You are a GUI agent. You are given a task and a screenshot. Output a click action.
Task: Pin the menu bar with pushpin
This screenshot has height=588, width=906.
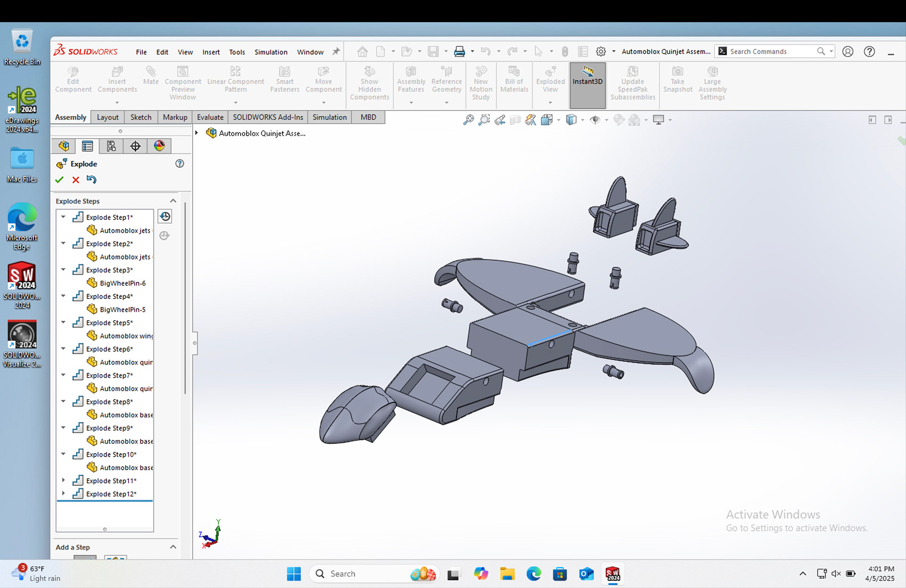(336, 51)
